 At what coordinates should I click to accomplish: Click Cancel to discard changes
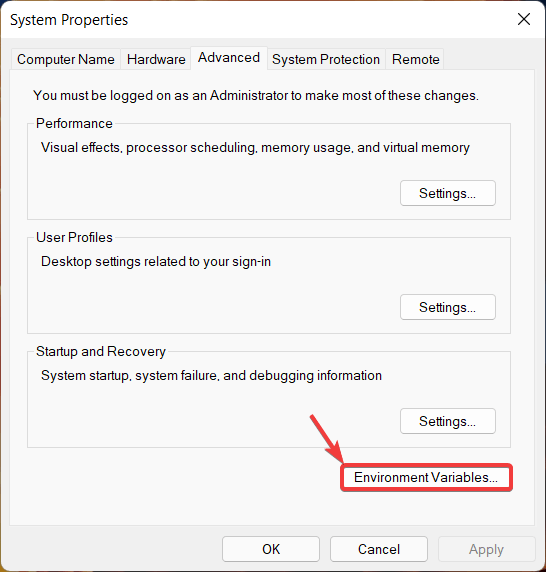click(x=379, y=549)
